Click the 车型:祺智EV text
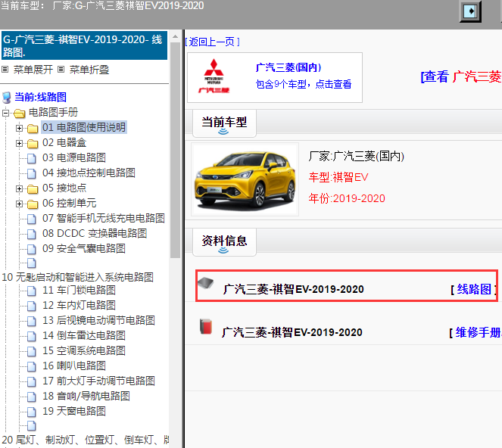502x448 pixels. coord(338,177)
